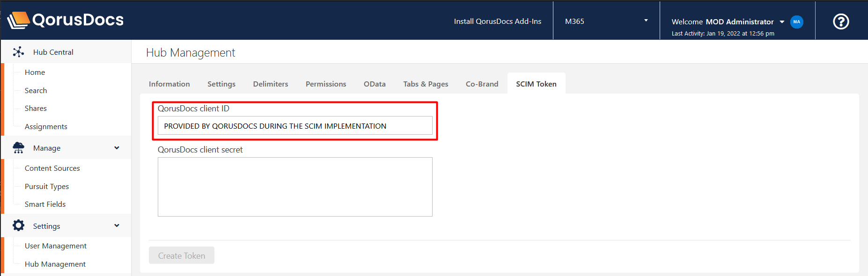Click Install QorusDocs Add-Ins link

[x=497, y=21]
